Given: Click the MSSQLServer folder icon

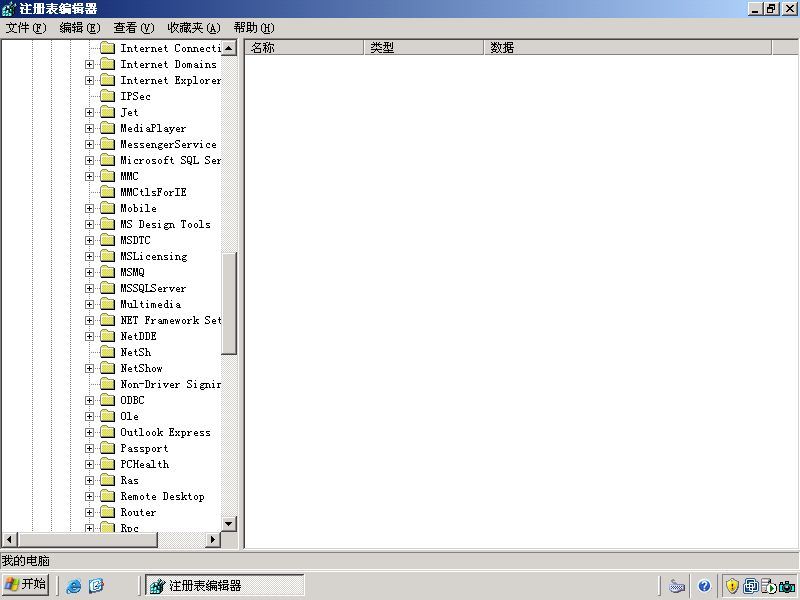Looking at the screenshot, I should coord(107,288).
